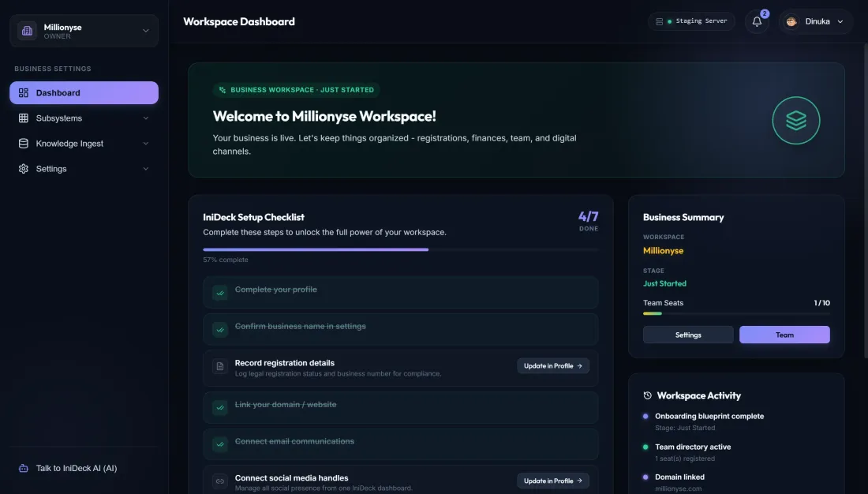Click the dot beside Domain linked
The height and width of the screenshot is (494, 868).
(645, 477)
